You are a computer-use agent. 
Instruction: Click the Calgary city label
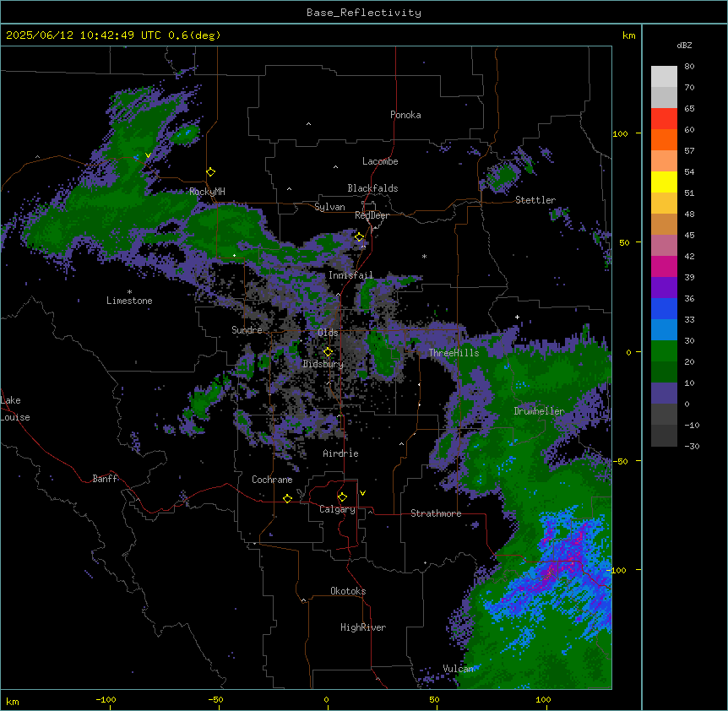pos(338,509)
